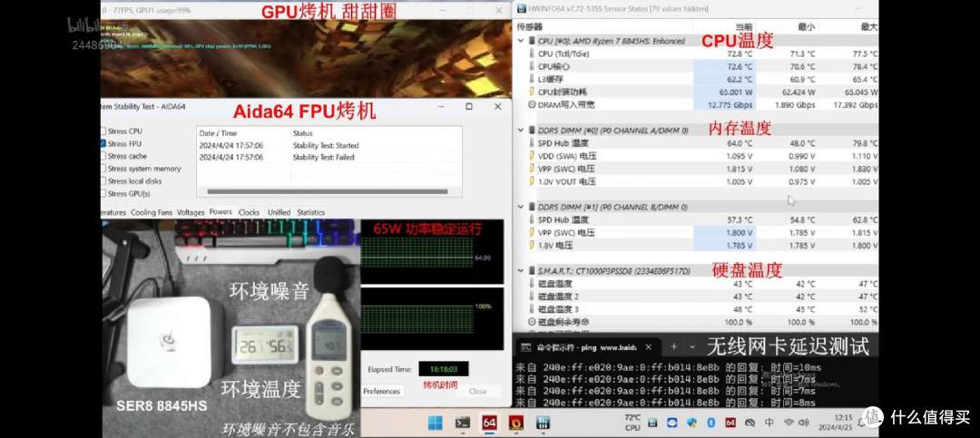Image resolution: width=980 pixels, height=438 pixels.
Task: Click the sensor icon of CPU (Tctl/Tdie) row
Action: tap(532, 54)
